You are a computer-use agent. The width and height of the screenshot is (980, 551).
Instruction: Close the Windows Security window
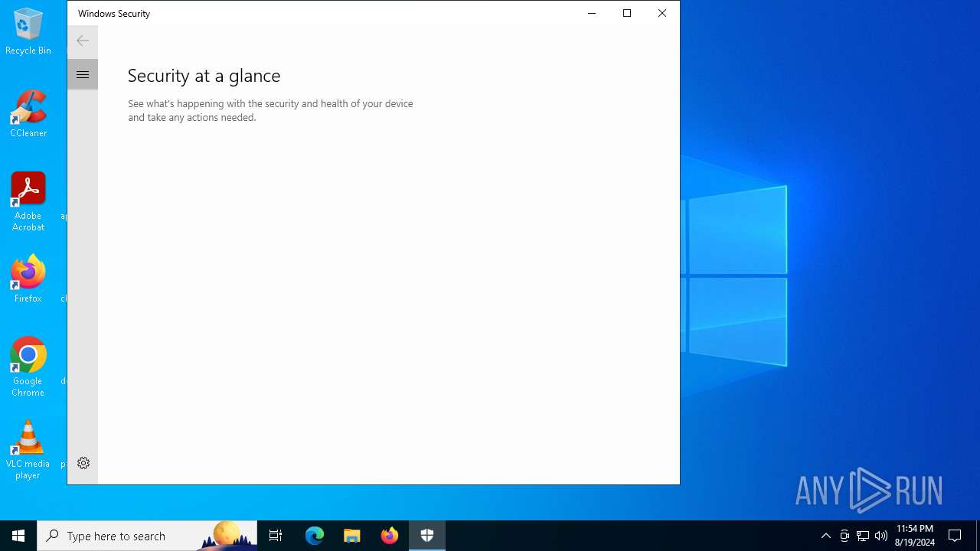pos(662,13)
